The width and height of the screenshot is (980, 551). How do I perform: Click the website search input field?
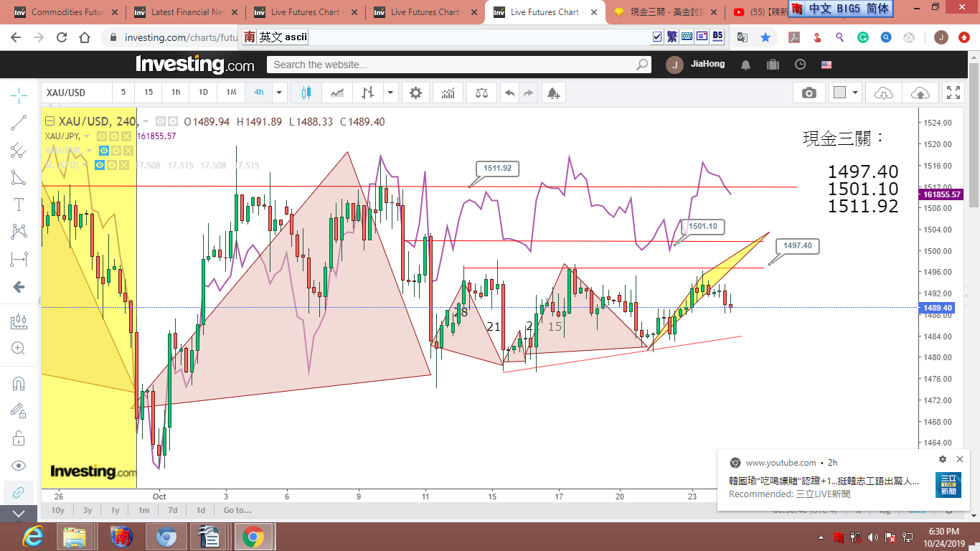click(x=452, y=65)
